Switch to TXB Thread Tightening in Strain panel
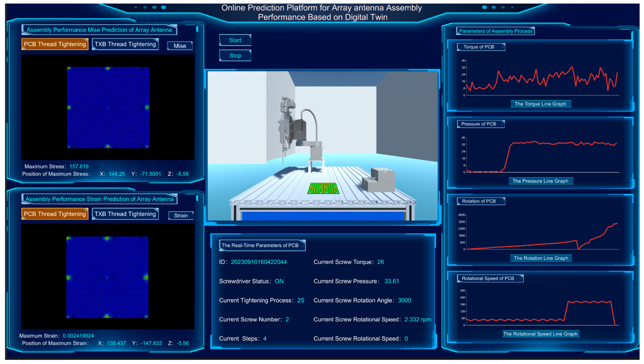The width and height of the screenshot is (644, 364). click(x=125, y=214)
